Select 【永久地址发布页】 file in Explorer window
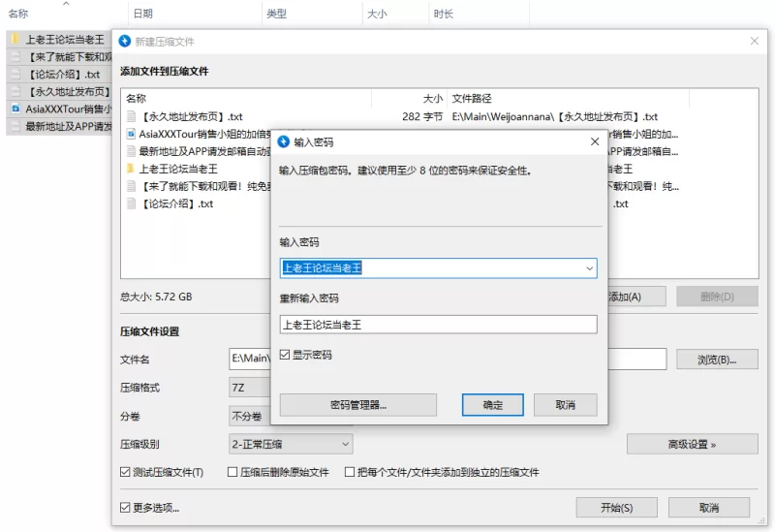The image size is (775, 532). click(59, 91)
